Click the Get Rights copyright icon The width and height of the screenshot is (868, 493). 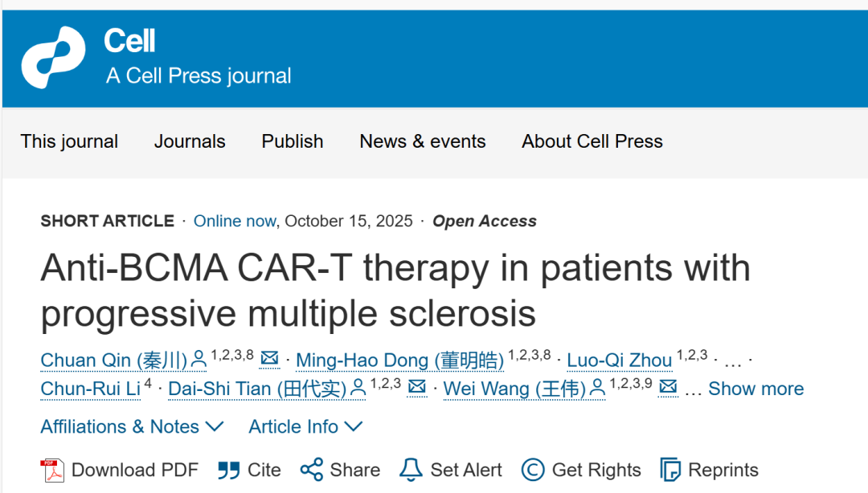[533, 470]
